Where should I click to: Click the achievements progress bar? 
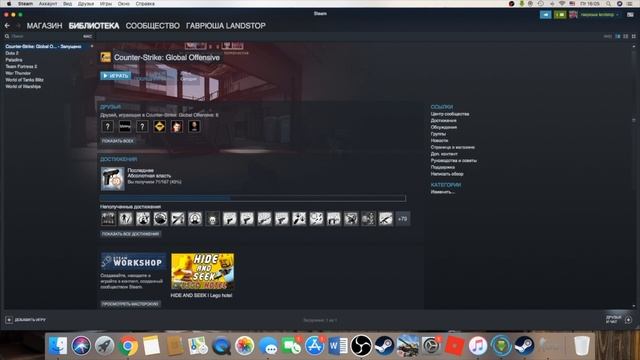point(253,198)
